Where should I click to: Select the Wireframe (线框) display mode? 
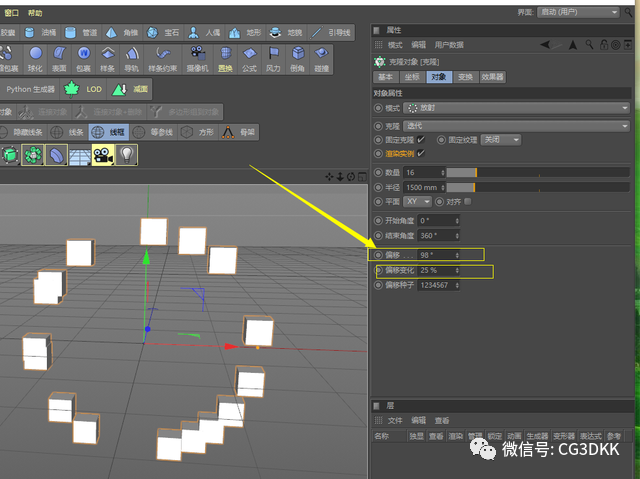109,132
